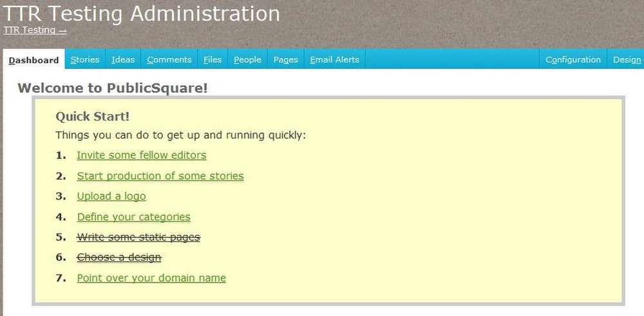The width and height of the screenshot is (644, 316).
Task: Click 'Invite some fellow editors' link
Action: coord(142,155)
